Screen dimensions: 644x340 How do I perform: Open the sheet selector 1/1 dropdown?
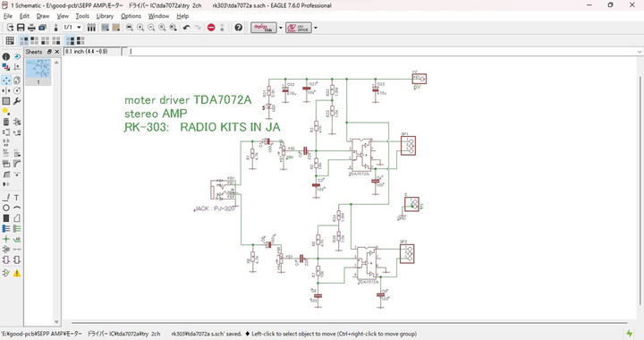coord(72,28)
